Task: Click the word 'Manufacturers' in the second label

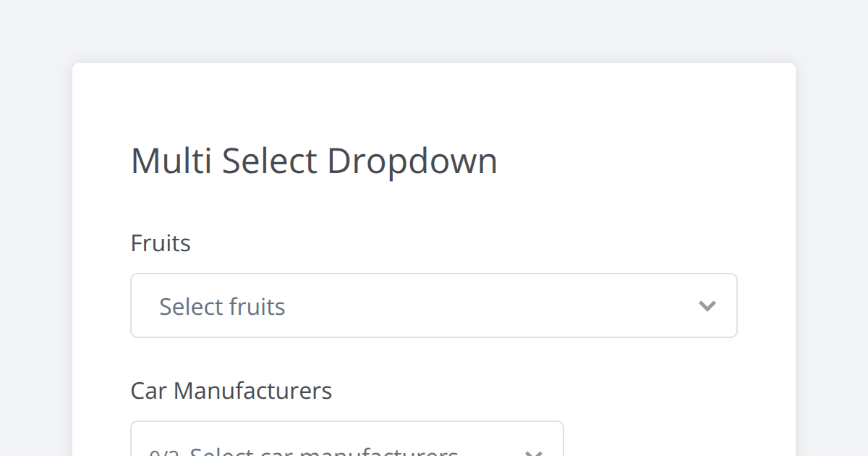Action: point(252,391)
